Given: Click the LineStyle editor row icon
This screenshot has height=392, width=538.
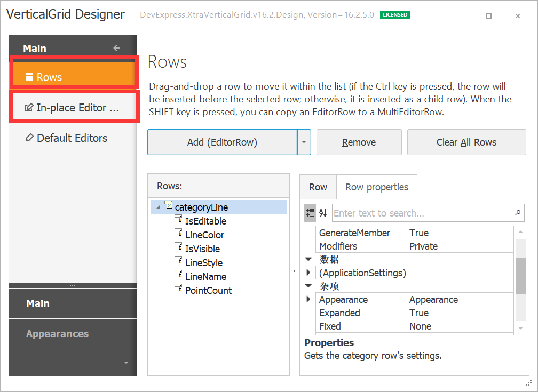Looking at the screenshot, I should (178, 260).
